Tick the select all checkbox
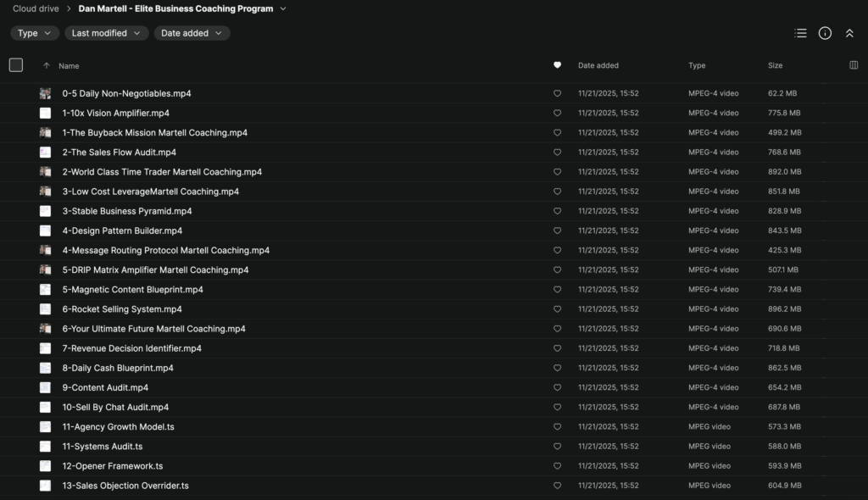This screenshot has width=868, height=500. pyautogui.click(x=16, y=65)
